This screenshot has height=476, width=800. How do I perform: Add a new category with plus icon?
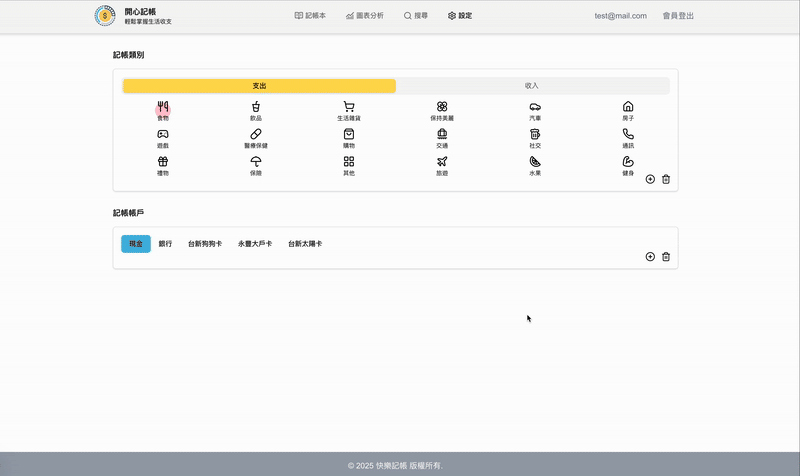[x=650, y=179]
